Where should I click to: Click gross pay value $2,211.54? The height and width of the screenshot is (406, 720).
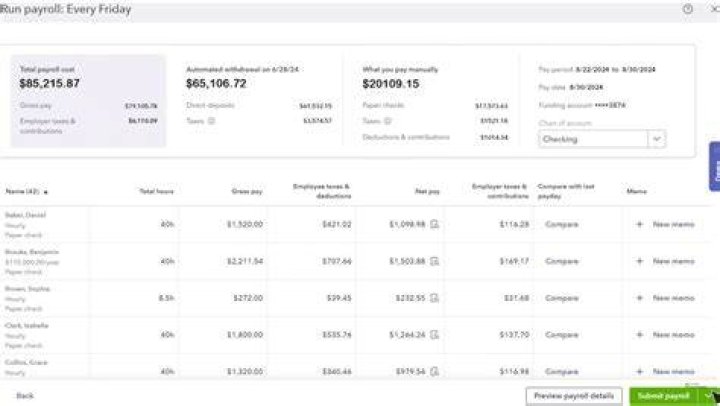pyautogui.click(x=245, y=261)
